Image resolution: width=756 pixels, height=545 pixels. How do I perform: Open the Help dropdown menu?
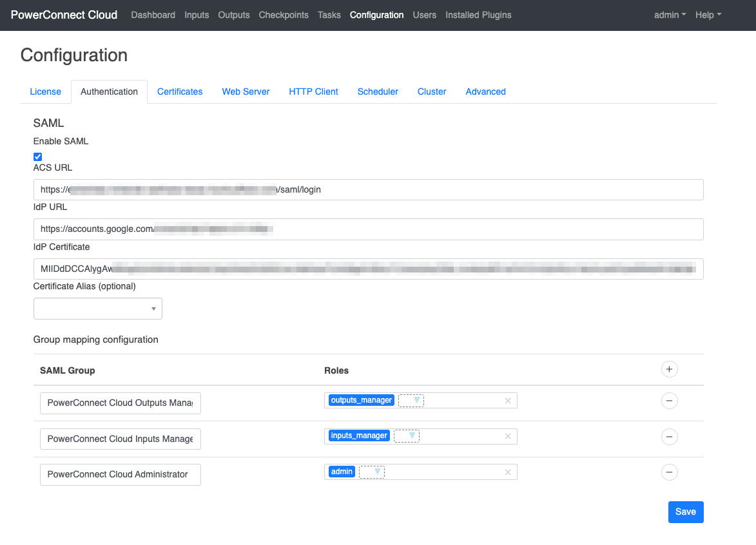tap(708, 15)
